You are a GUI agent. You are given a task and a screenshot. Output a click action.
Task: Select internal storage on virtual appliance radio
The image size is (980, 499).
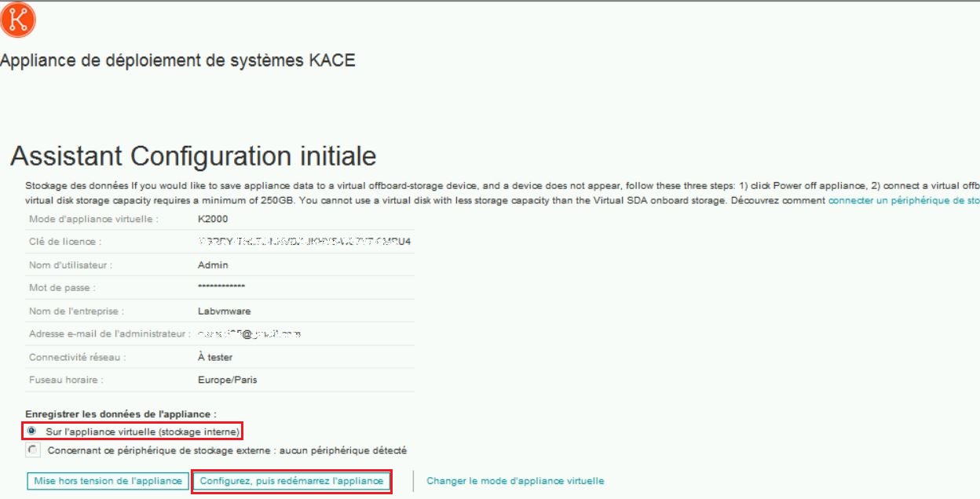tap(31, 431)
